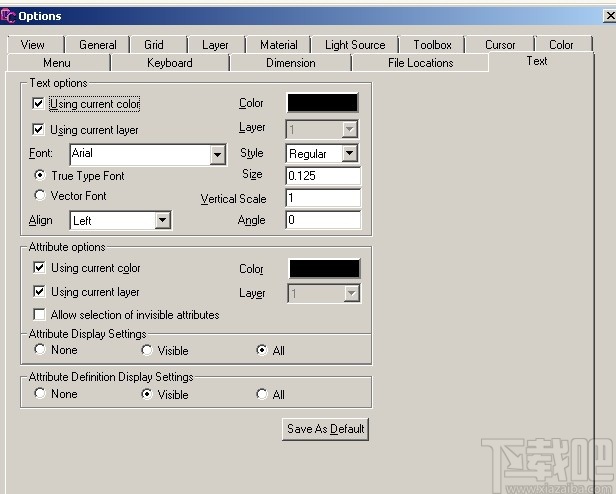This screenshot has height=494, width=616.
Task: Go to the Dimension tab
Action: click(291, 63)
